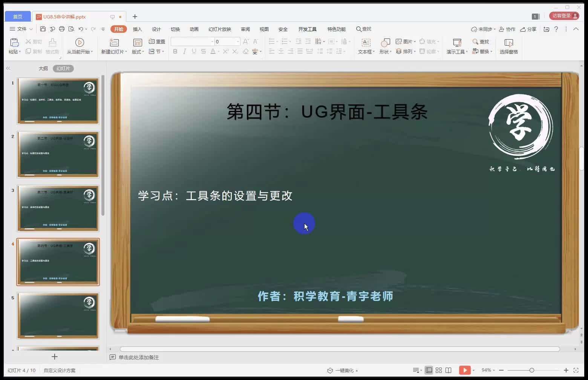Toggle underline formatting

193,51
